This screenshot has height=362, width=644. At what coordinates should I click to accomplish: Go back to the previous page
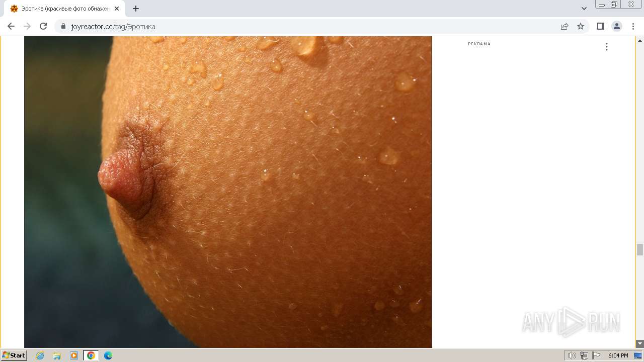tap(11, 26)
